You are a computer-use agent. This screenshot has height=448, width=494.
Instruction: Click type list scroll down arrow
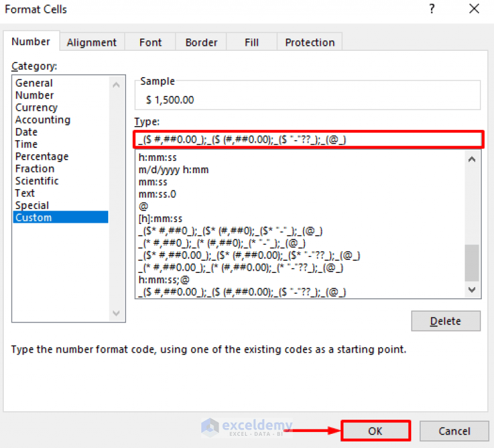pos(472,290)
